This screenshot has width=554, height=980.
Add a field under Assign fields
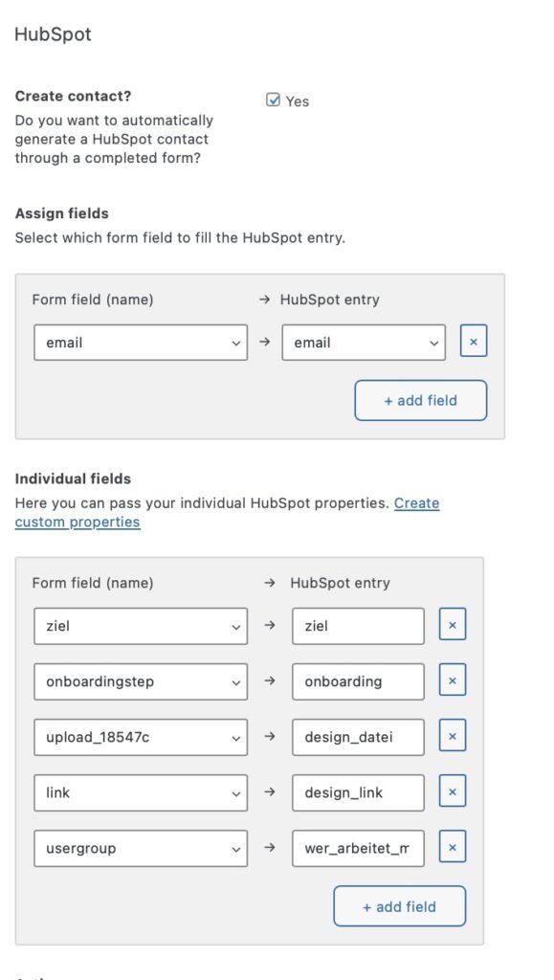[421, 400]
